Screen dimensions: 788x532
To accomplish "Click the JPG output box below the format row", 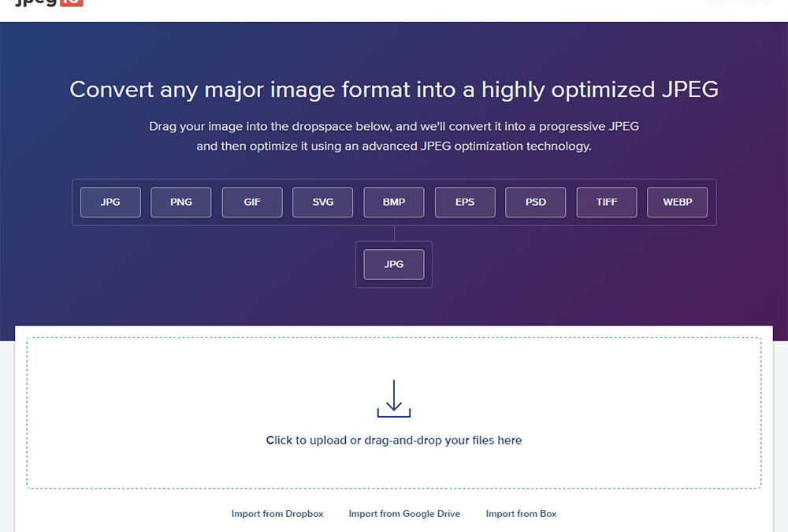I will click(394, 264).
